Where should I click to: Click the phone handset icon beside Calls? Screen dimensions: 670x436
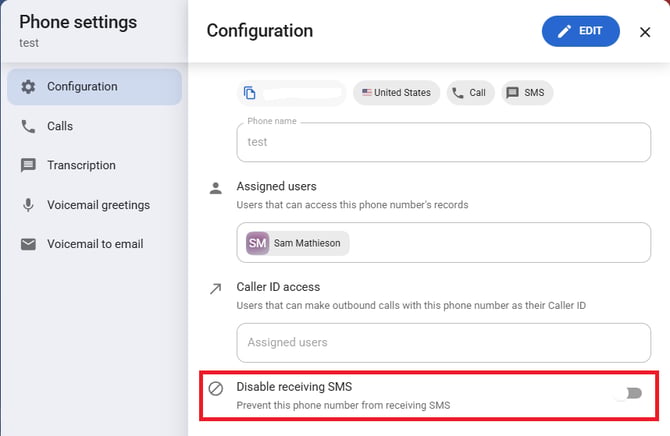click(28, 127)
